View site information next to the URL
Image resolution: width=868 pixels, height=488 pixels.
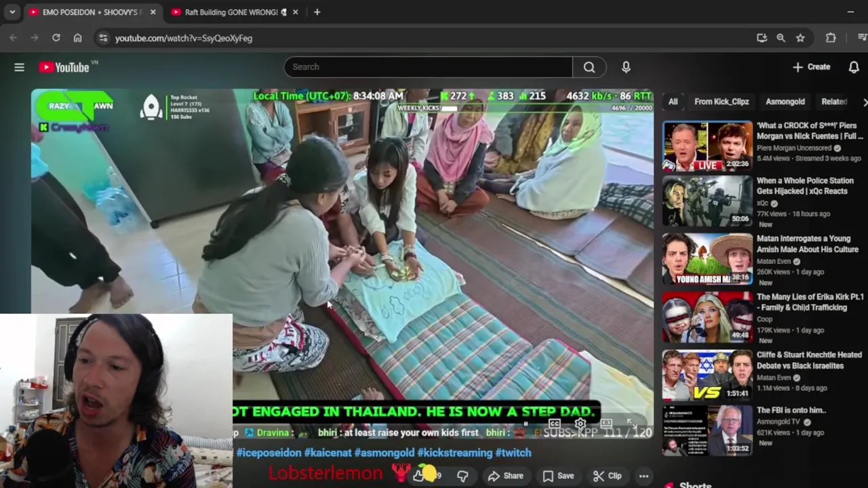[x=103, y=38]
